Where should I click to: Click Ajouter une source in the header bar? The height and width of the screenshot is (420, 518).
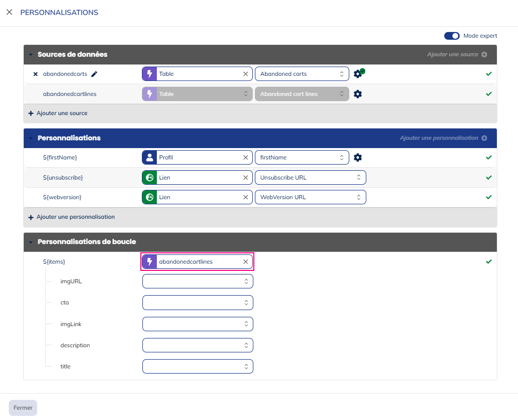coord(457,55)
